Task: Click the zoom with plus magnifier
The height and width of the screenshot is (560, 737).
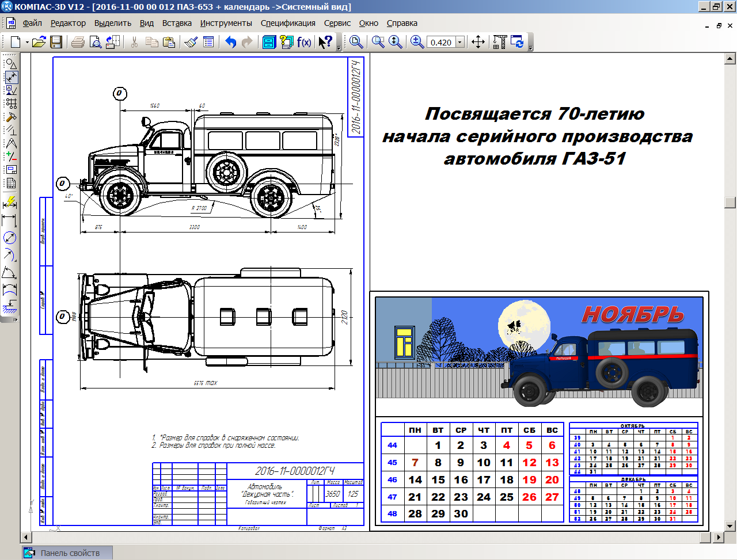Action: [417, 42]
